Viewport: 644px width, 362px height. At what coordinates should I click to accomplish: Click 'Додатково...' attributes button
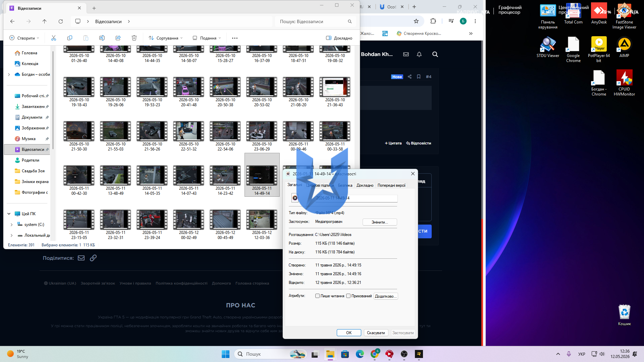coord(386,296)
